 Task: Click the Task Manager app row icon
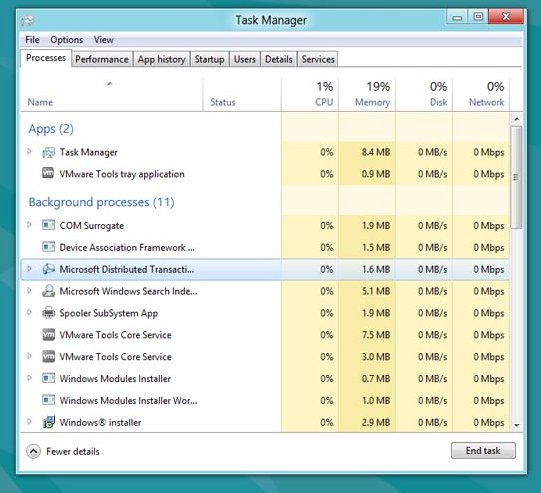(48, 152)
